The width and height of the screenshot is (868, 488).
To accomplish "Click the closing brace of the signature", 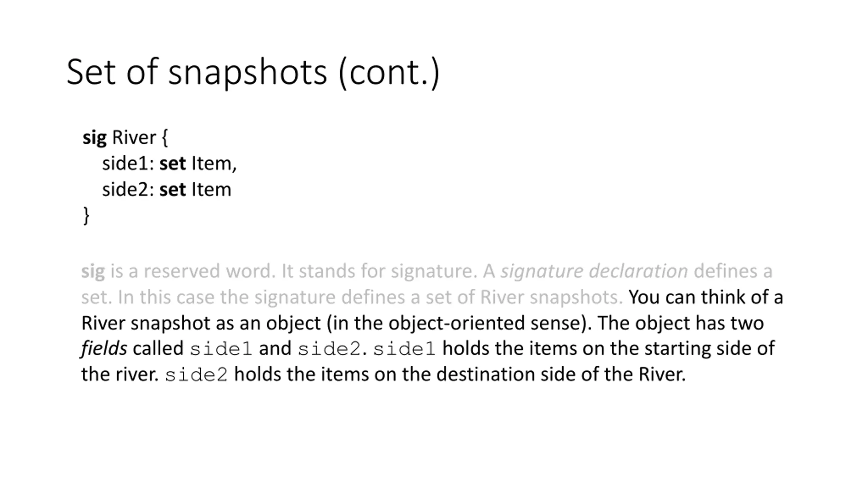I will coord(86,216).
